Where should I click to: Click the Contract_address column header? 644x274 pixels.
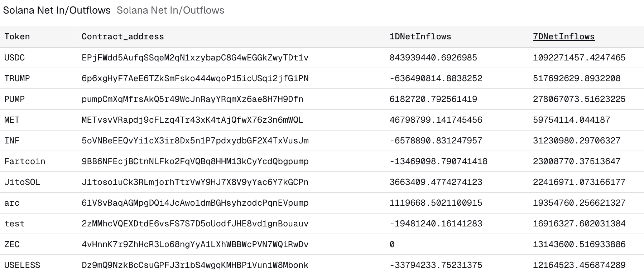pos(123,36)
